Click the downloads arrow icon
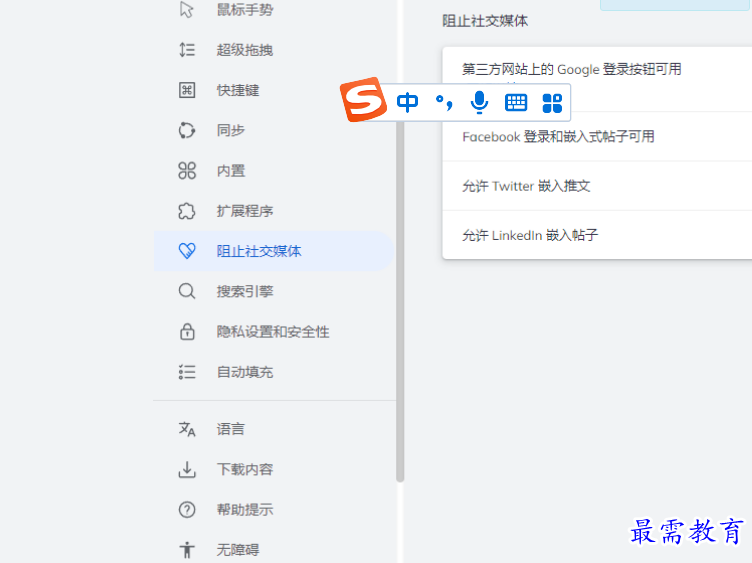The height and width of the screenshot is (563, 752). coord(187,469)
